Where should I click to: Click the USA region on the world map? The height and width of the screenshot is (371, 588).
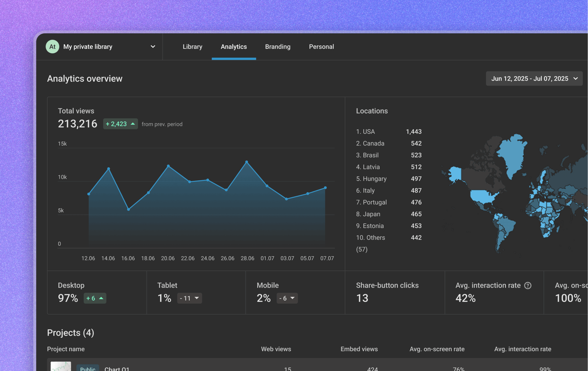(484, 197)
